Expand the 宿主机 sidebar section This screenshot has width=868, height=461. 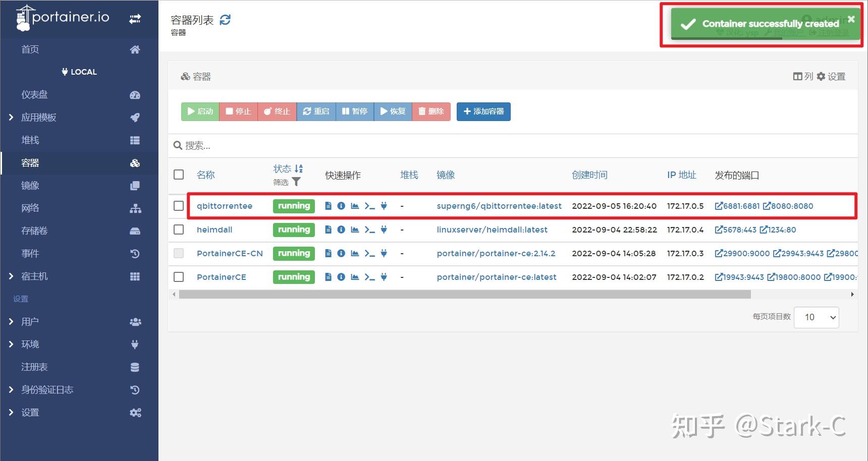pos(35,276)
